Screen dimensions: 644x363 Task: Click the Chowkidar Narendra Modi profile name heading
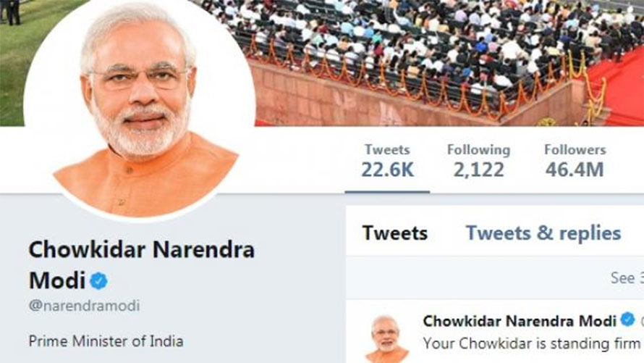pos(142,265)
